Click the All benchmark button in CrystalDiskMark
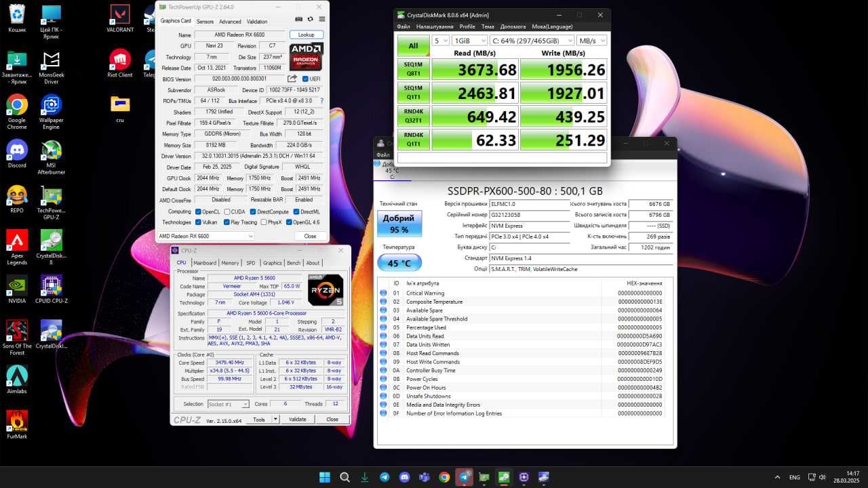Viewport: 868px width, 488px height. pyautogui.click(x=413, y=46)
